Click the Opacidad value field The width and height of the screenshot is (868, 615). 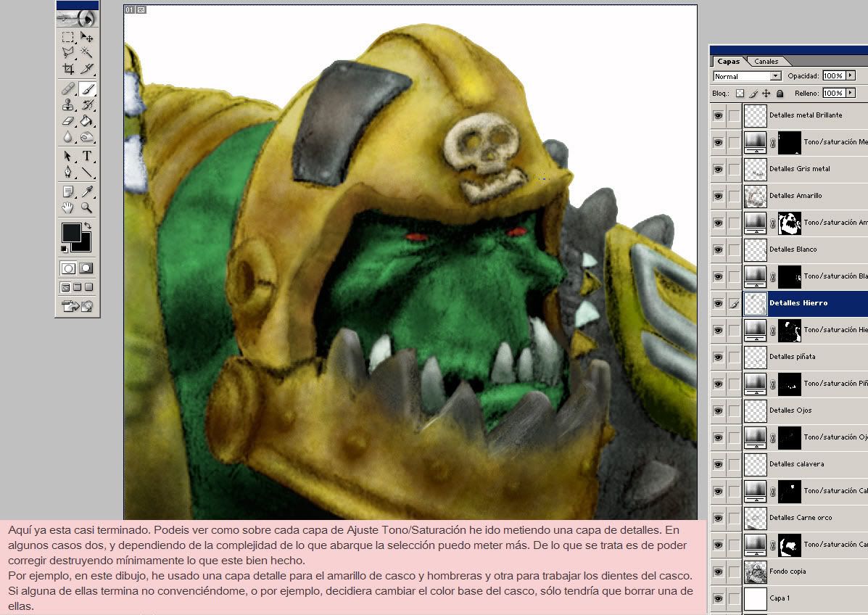click(834, 76)
